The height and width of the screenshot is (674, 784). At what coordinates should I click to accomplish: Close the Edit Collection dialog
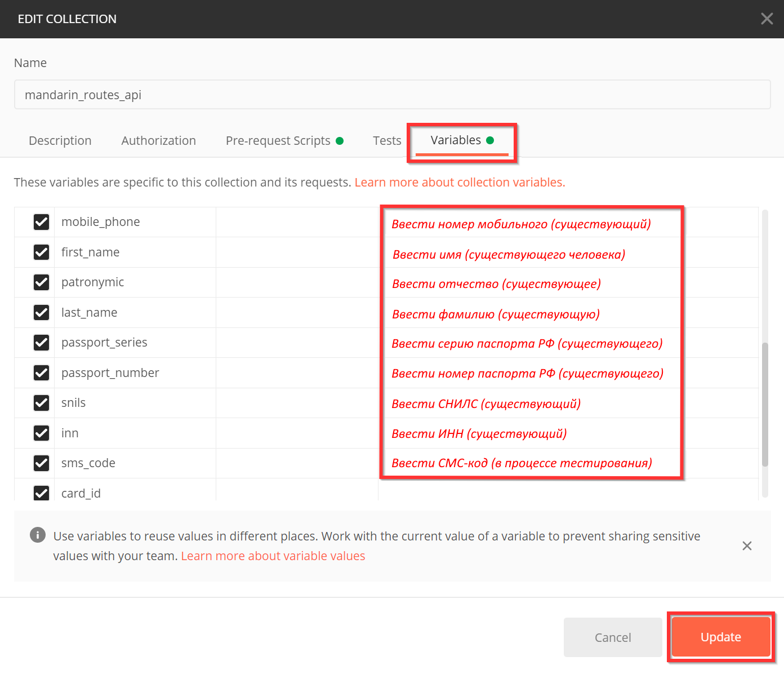point(767,19)
